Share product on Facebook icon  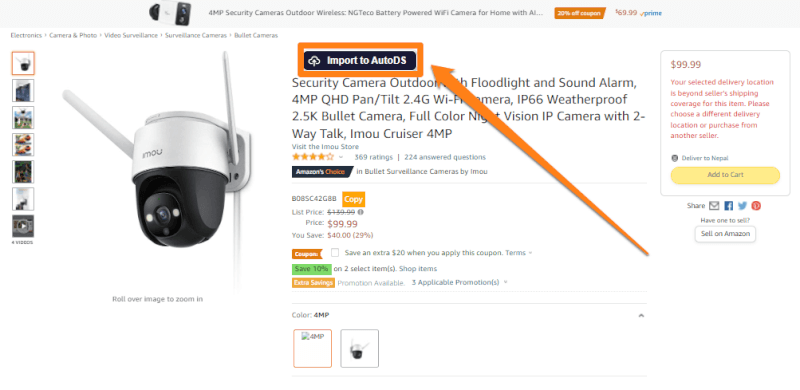[729, 206]
